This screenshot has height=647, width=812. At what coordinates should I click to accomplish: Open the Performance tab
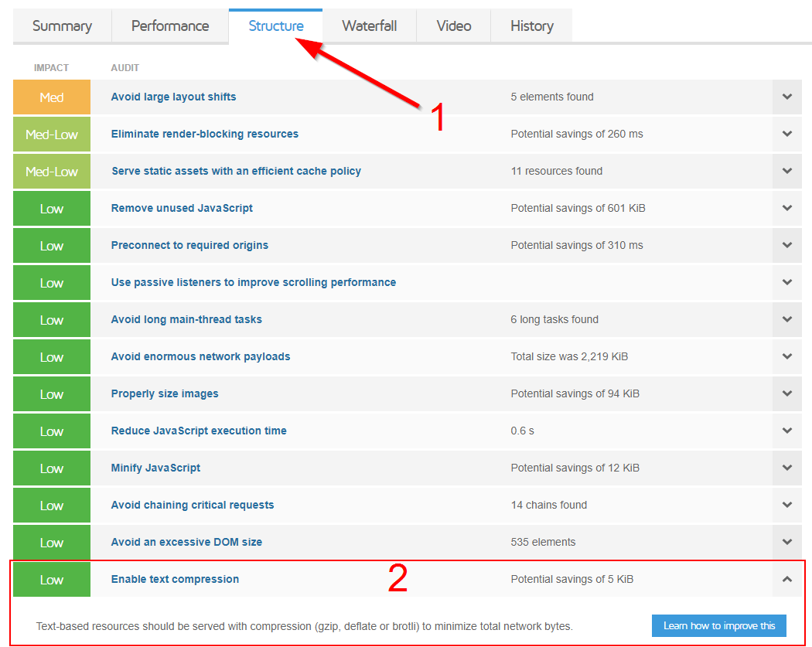pyautogui.click(x=170, y=26)
